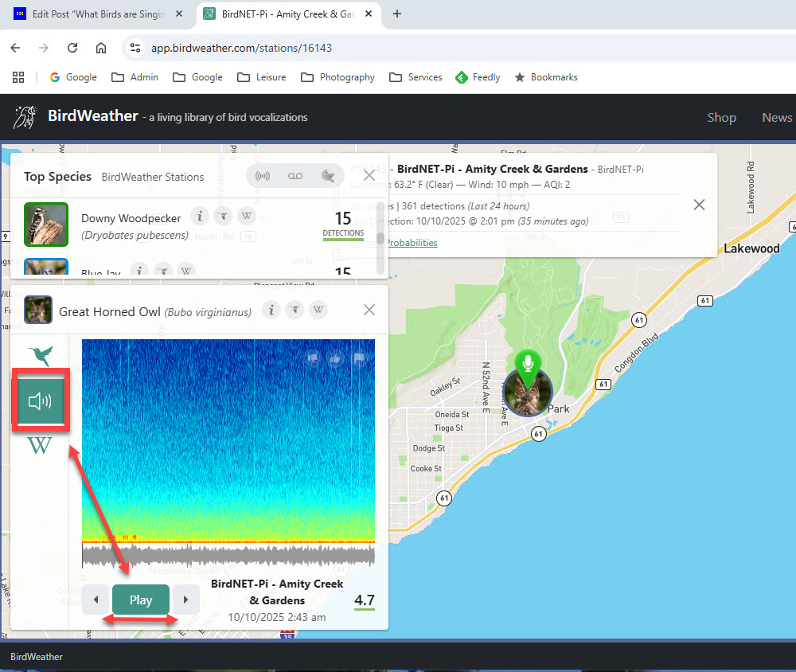Flag this detection on the spectrogram
This screenshot has width=796, height=672.
(358, 357)
